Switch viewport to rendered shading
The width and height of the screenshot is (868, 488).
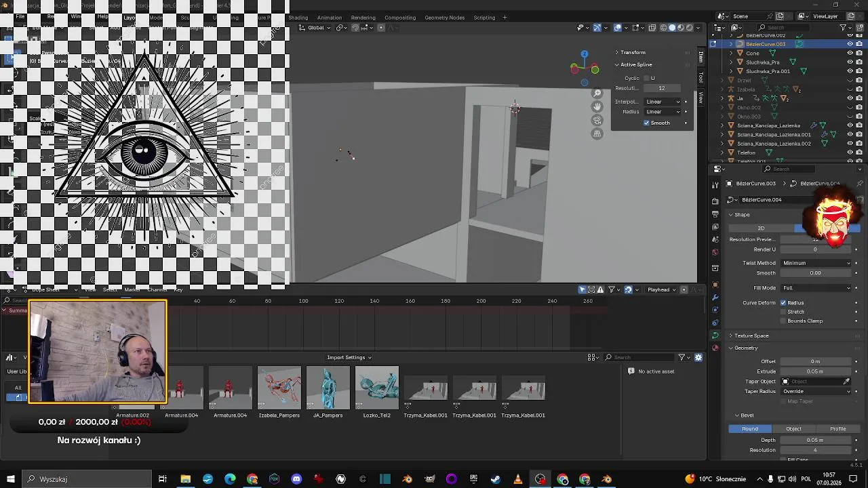pyautogui.click(x=690, y=28)
